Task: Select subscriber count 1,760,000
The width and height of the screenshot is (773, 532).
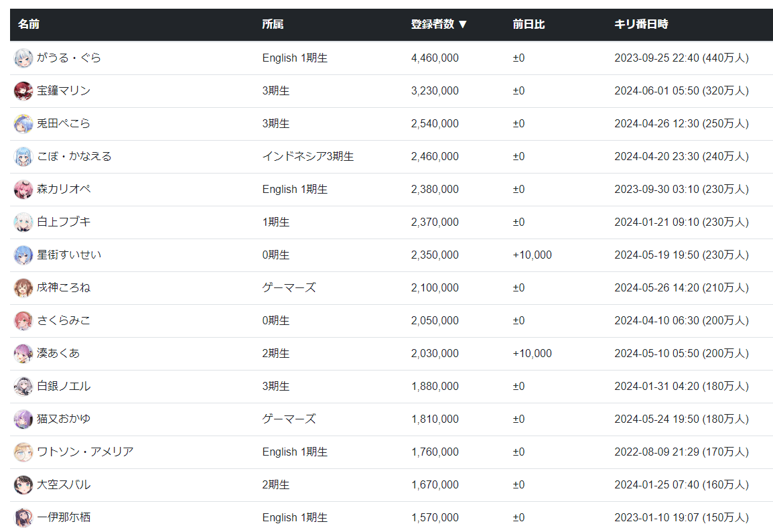Action: [x=435, y=452]
